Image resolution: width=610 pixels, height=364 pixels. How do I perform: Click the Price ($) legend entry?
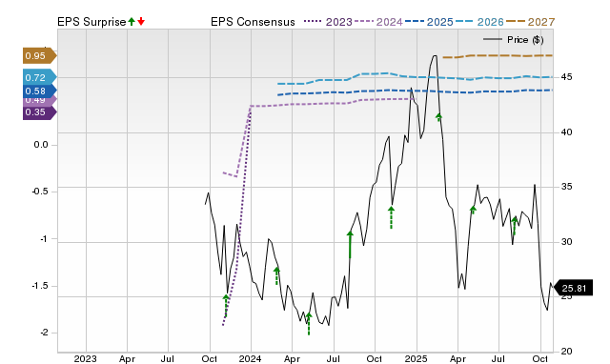point(513,40)
